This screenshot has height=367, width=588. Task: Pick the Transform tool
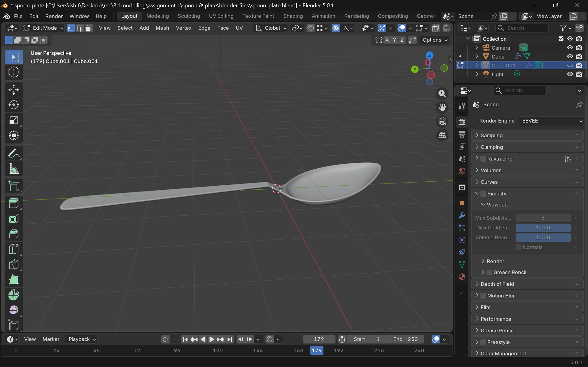14,135
